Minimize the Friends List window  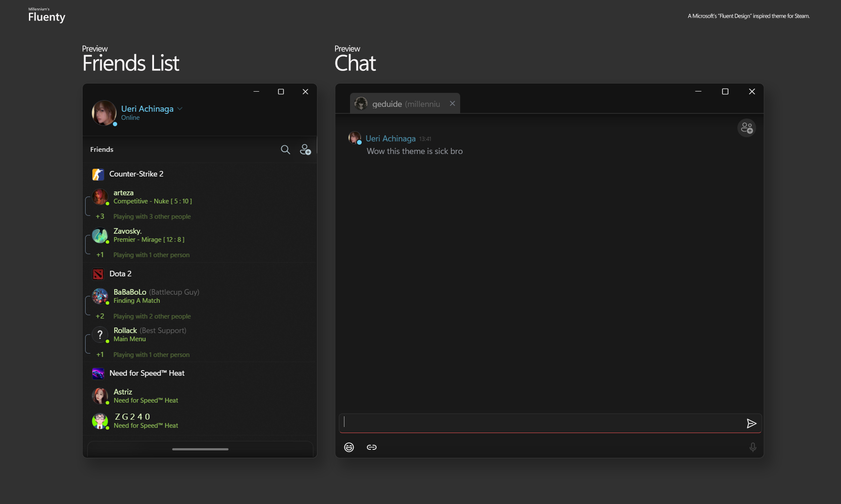(256, 91)
